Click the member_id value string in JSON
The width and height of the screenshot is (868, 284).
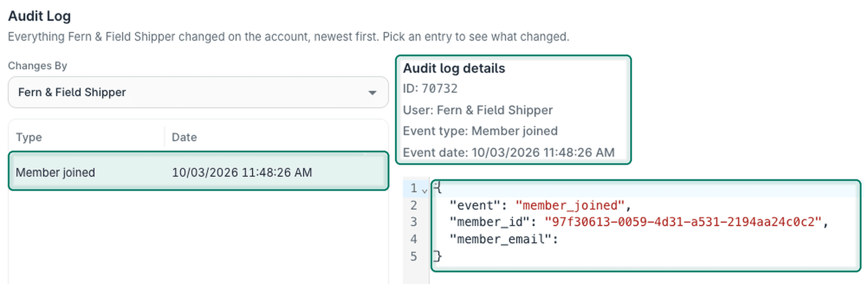pos(683,222)
